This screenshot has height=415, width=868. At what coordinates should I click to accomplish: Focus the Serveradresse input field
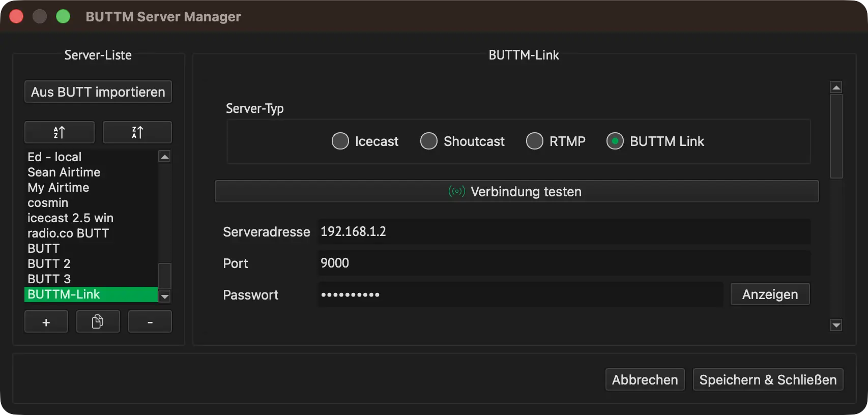tap(564, 231)
